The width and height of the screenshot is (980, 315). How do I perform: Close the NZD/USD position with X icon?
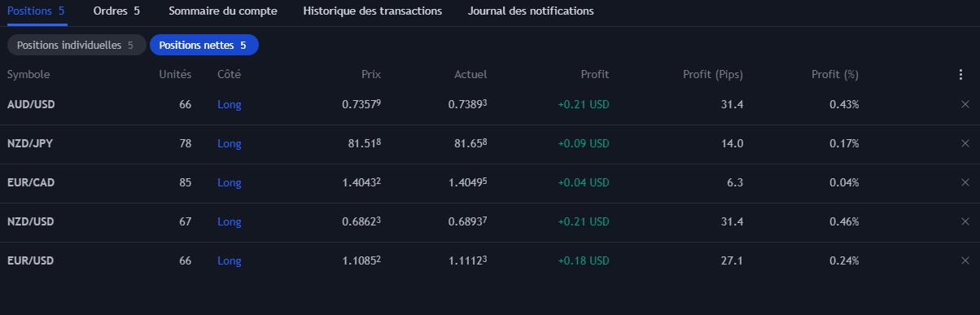pos(965,221)
